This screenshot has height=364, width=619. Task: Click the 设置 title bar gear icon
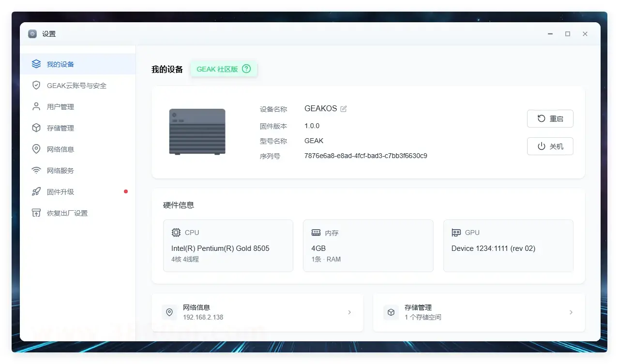pos(32,33)
